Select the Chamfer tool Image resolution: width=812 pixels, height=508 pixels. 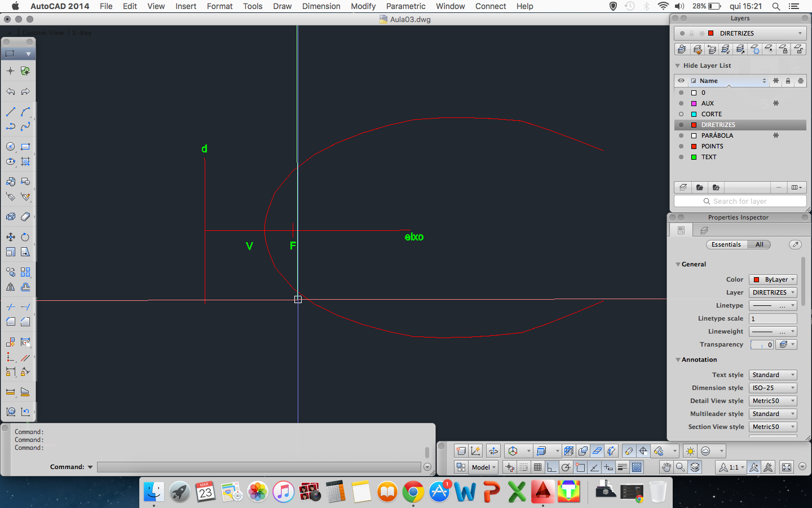pos(25,322)
